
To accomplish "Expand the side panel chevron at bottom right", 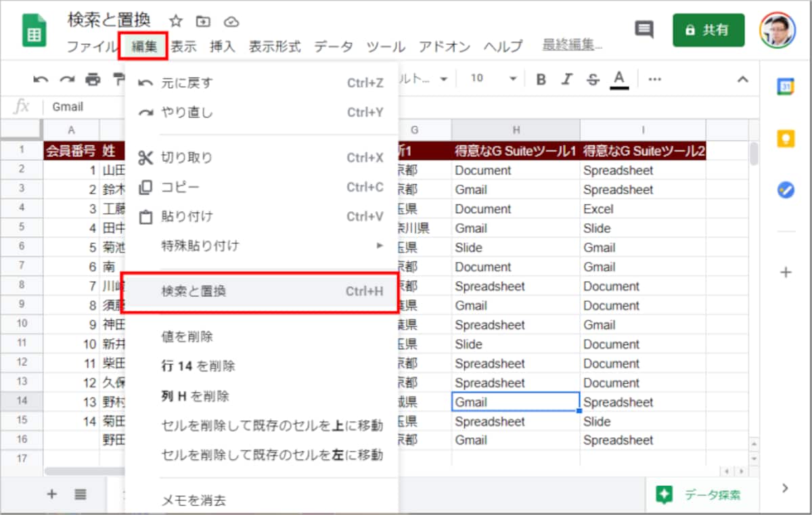I will click(786, 487).
